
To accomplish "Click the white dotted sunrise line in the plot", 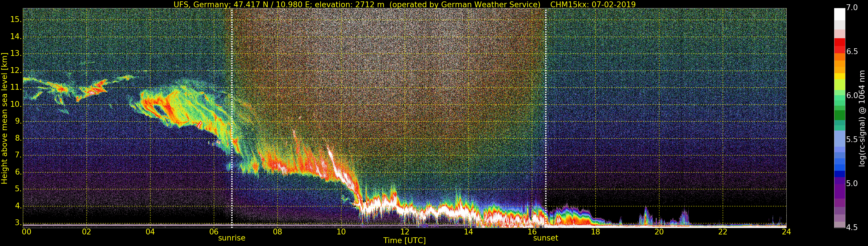I will [x=232, y=118].
